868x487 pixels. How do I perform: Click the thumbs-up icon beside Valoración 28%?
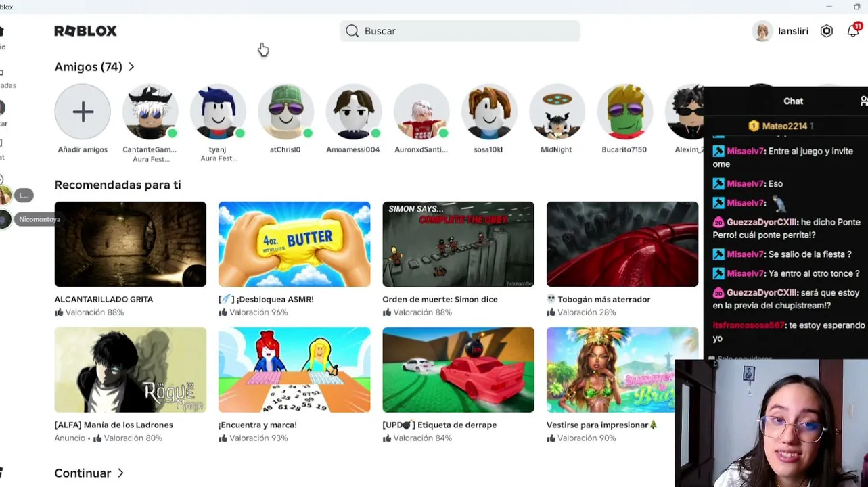coord(551,312)
